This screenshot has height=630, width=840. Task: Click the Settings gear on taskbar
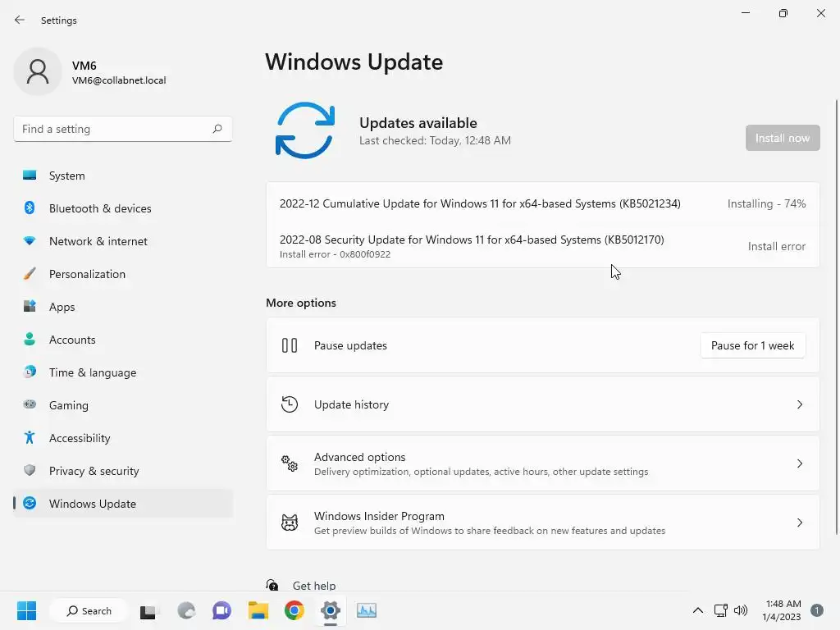[x=331, y=610]
